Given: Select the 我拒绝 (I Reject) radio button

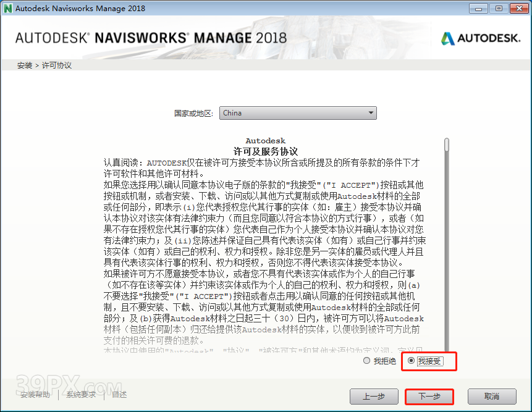Looking at the screenshot, I should click(367, 361).
